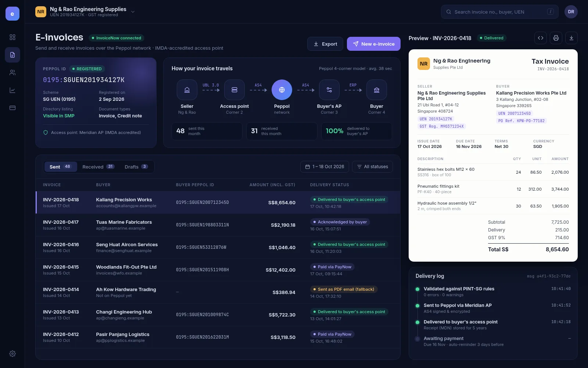This screenshot has height=368, width=588.
Task: Open the DR user avatar
Action: [x=571, y=12]
